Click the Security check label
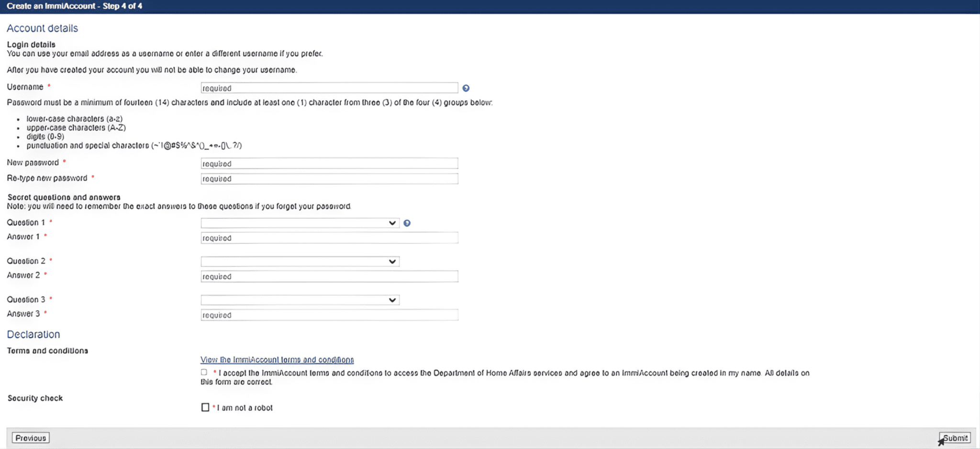Screen dimensions: 980x449 35,398
